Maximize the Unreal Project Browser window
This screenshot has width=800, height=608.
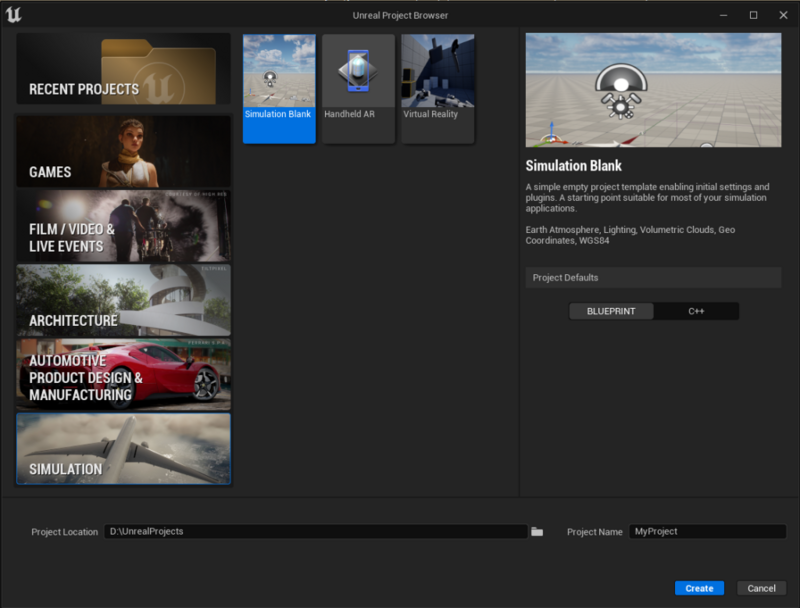tap(753, 15)
